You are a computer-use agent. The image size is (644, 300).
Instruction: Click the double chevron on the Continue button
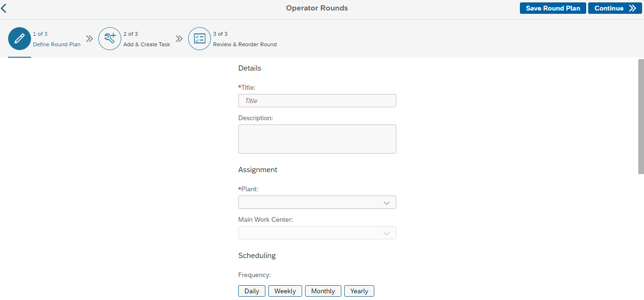point(633,8)
